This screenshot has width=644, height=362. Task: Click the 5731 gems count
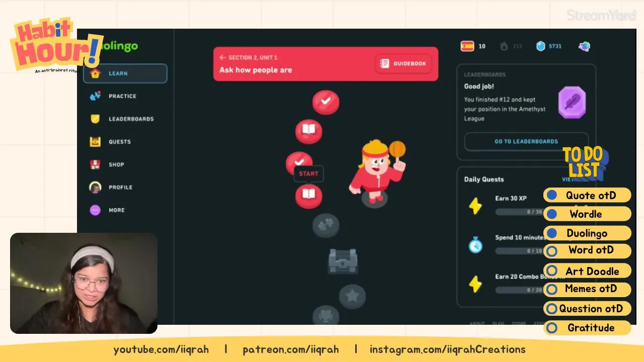pyautogui.click(x=555, y=46)
